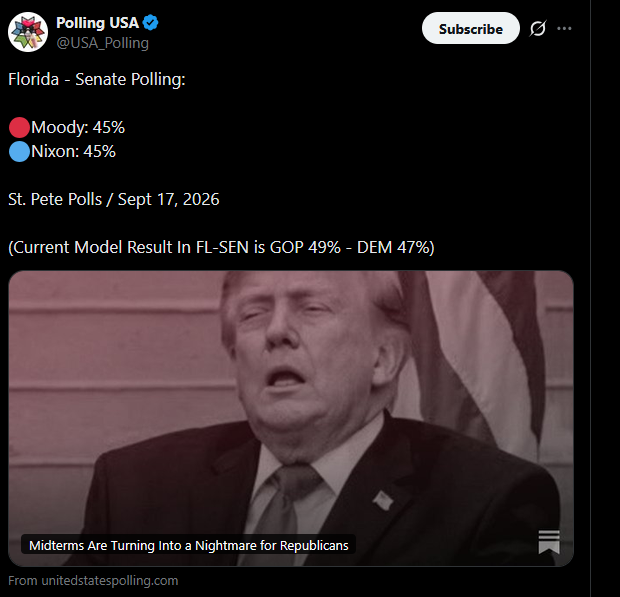Click the Current Model Result FL-SEN text
This screenshot has height=597, width=620.
221,247
